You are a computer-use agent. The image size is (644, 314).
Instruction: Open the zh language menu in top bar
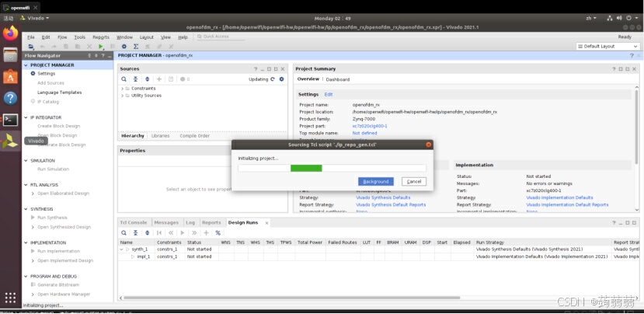pyautogui.click(x=591, y=18)
